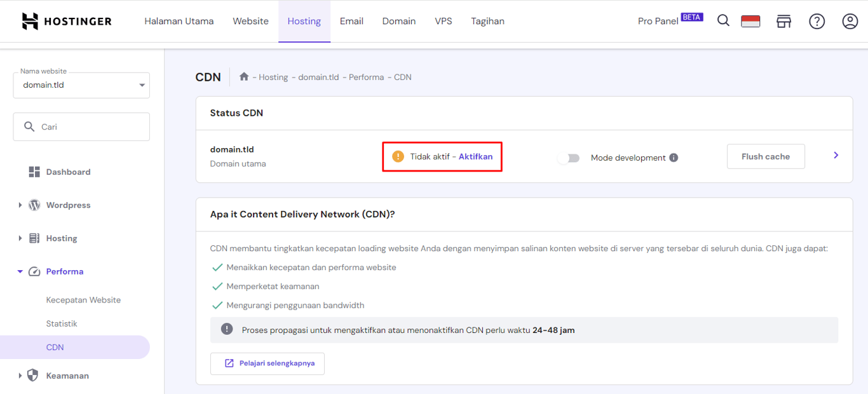Switch to the Hosting tab in top navigation
The width and height of the screenshot is (868, 394).
[x=304, y=20]
